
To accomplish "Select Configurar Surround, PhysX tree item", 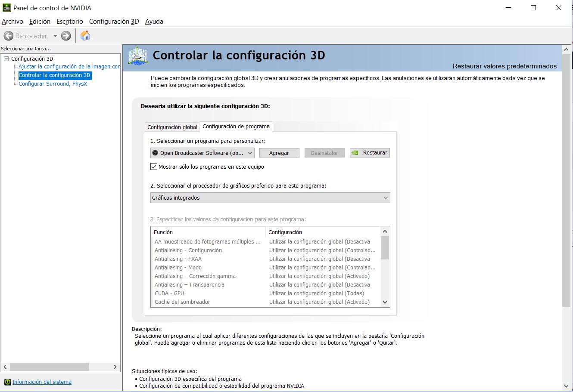I will (53, 84).
